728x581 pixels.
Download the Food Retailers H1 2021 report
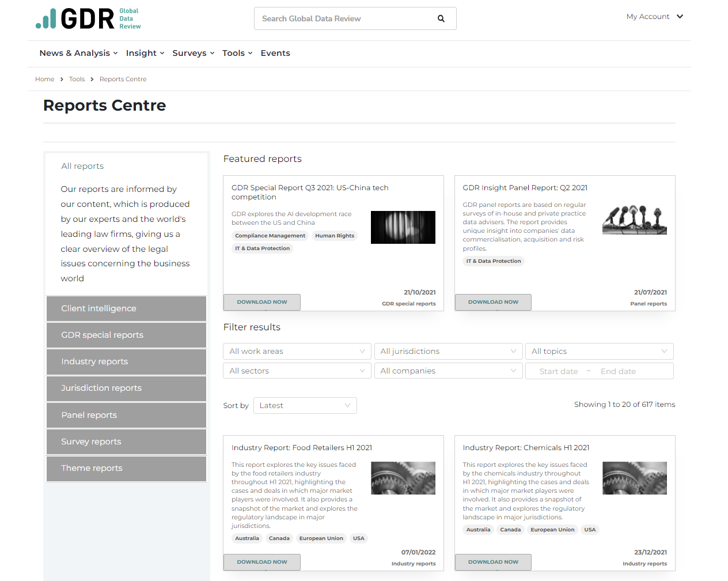point(262,562)
